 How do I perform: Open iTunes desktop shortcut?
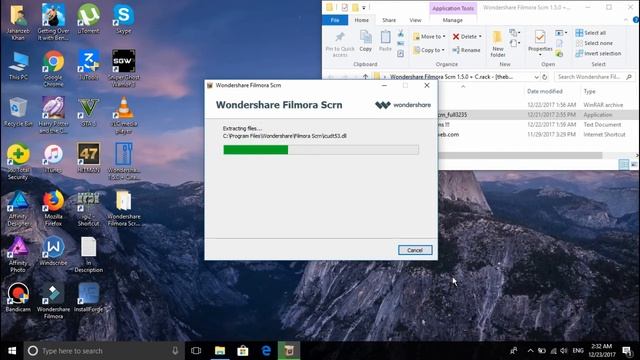coord(53,158)
